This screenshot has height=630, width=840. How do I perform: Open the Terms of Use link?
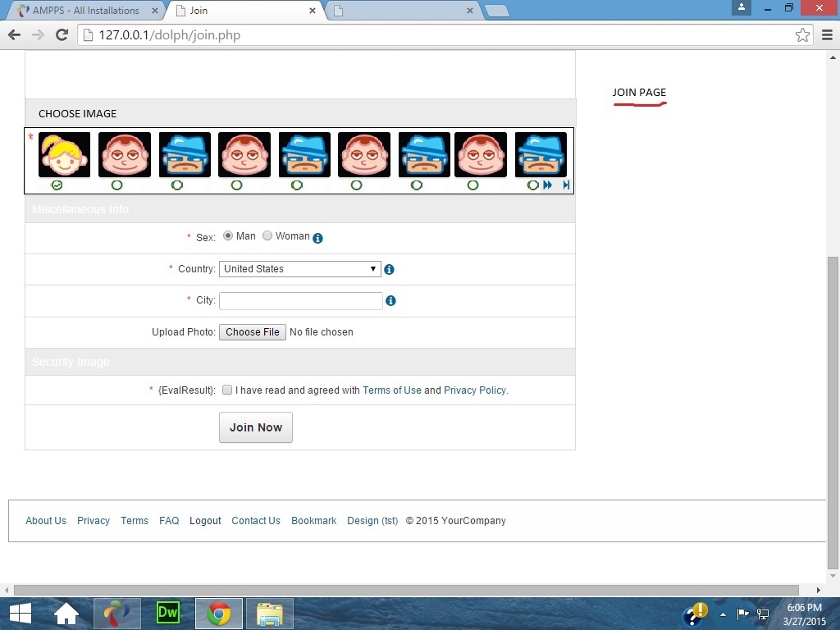[x=392, y=390]
